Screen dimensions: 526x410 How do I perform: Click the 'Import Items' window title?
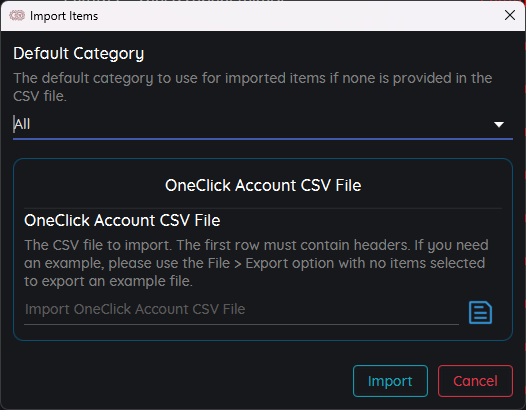click(64, 16)
